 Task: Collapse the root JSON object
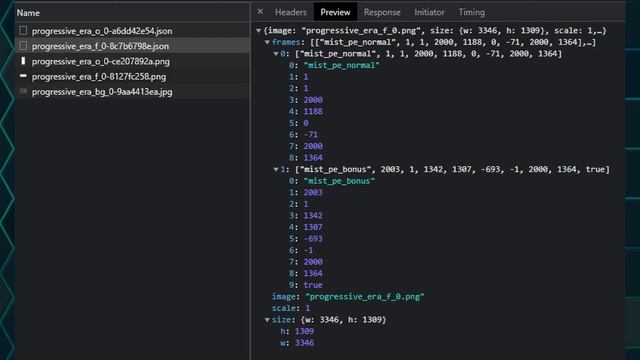coord(258,31)
